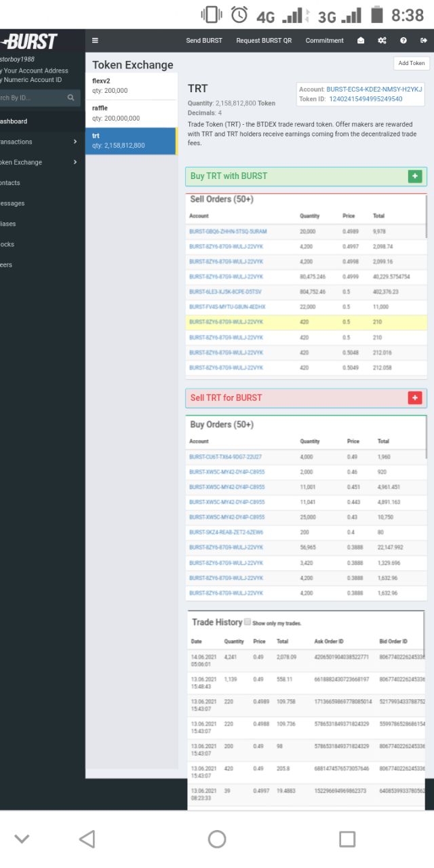This screenshot has width=434, height=868.
Task: Click red plus icon on Sell TRT
Action: click(x=415, y=398)
